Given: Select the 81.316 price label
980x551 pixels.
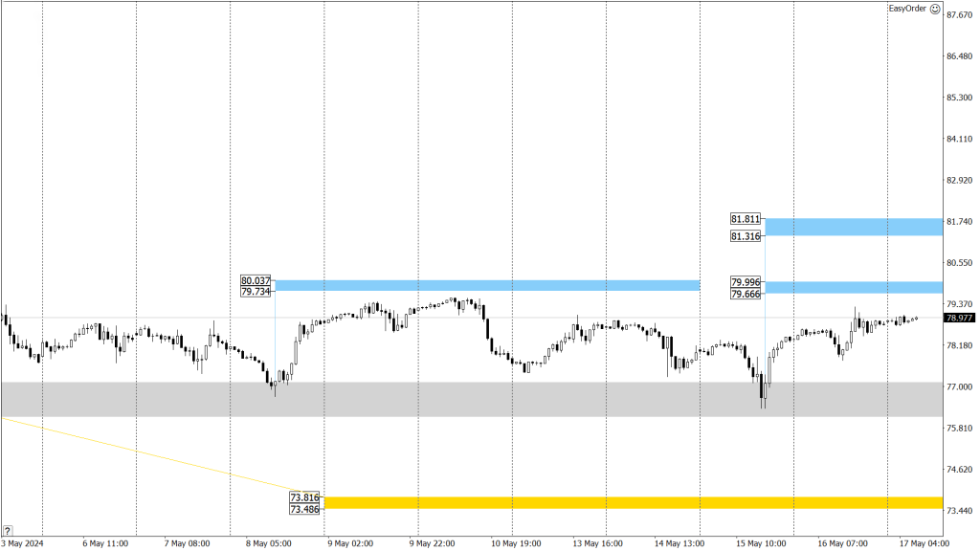Looking at the screenshot, I should point(746,236).
